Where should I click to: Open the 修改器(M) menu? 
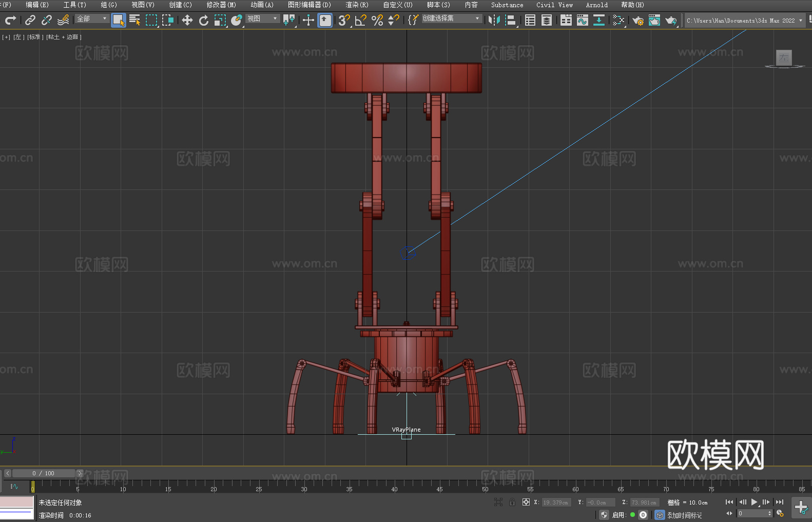coord(221,5)
